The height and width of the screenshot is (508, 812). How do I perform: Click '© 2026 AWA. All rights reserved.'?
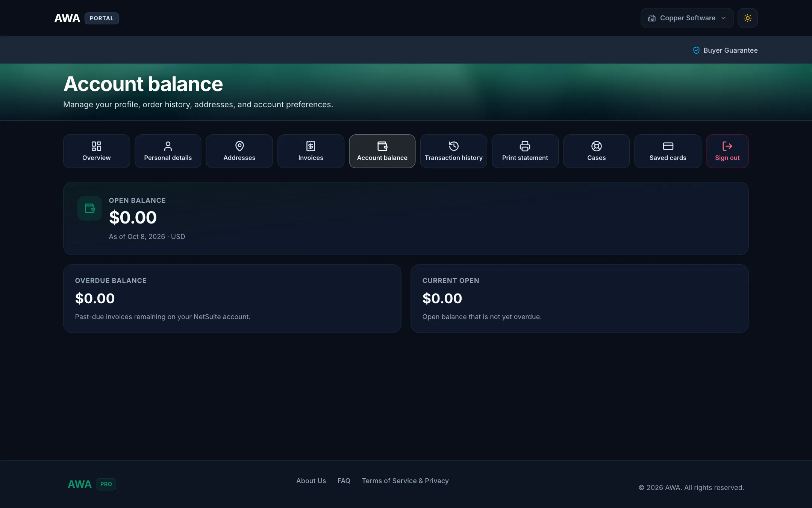[691, 488]
